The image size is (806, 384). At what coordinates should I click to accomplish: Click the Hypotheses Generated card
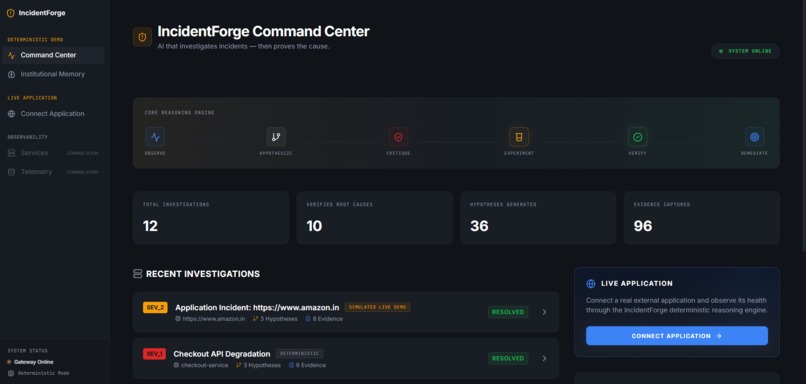538,217
